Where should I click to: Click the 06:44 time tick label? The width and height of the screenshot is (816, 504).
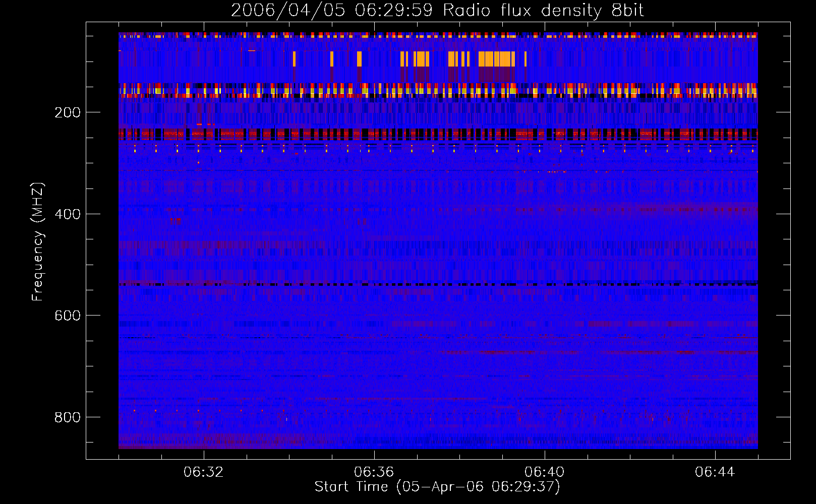715,472
